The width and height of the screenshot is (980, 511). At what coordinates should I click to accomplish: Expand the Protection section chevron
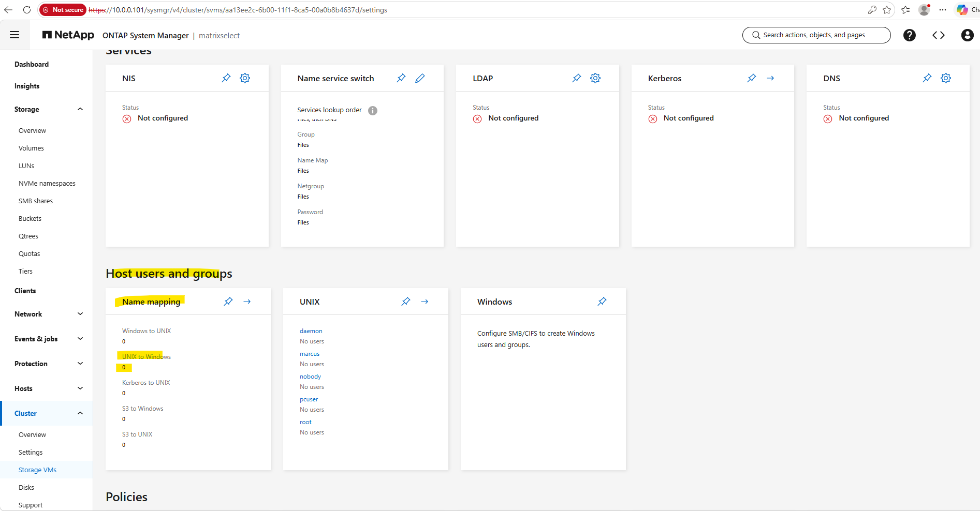[x=80, y=364]
